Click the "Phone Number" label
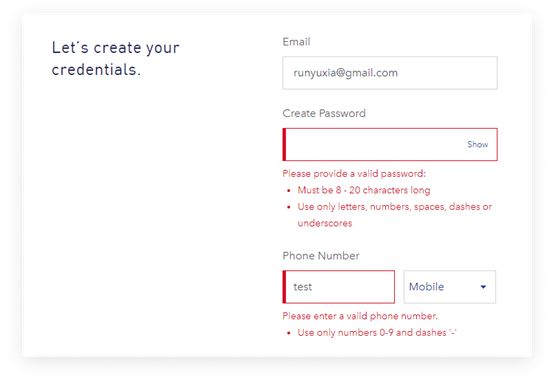This screenshot has height=386, width=554. (321, 255)
